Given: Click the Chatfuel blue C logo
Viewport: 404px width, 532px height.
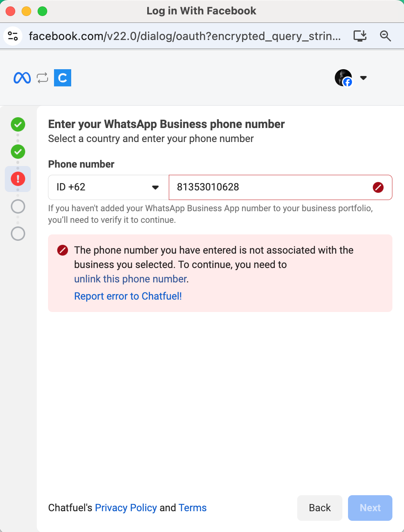Looking at the screenshot, I should tap(62, 78).
